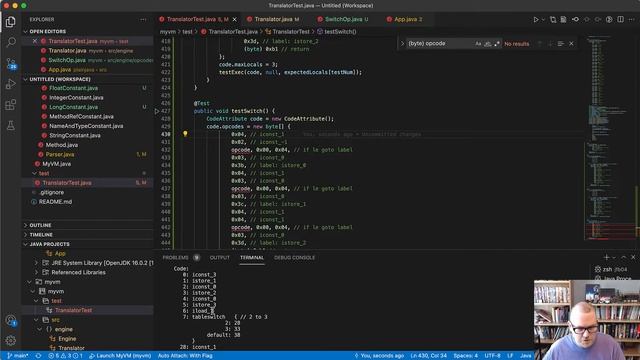The height and width of the screenshot is (360, 640).
Task: Click lightbulb quick-fix on line 430
Action: coord(185,133)
